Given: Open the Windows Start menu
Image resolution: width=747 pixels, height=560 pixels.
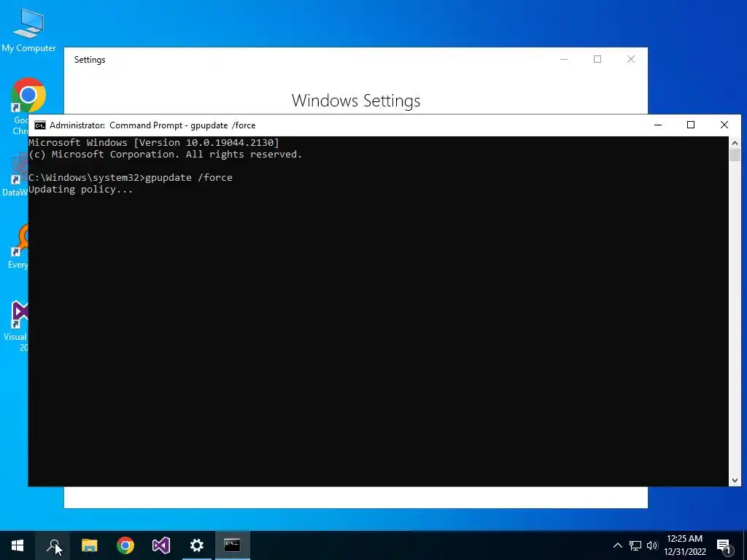Looking at the screenshot, I should pos(18,545).
